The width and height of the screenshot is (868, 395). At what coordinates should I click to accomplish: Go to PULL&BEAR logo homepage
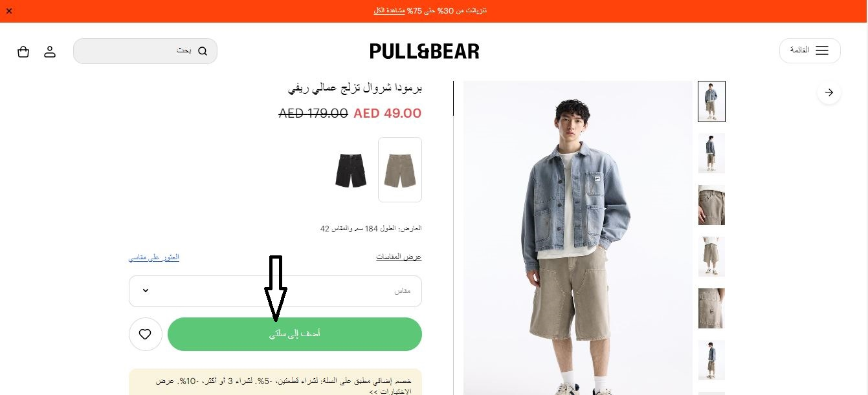click(425, 51)
